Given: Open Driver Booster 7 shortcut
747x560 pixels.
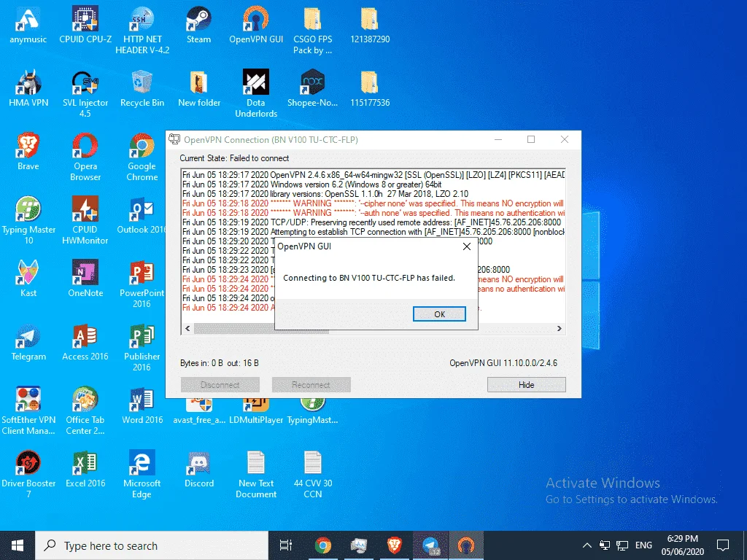Looking at the screenshot, I should pos(28,474).
